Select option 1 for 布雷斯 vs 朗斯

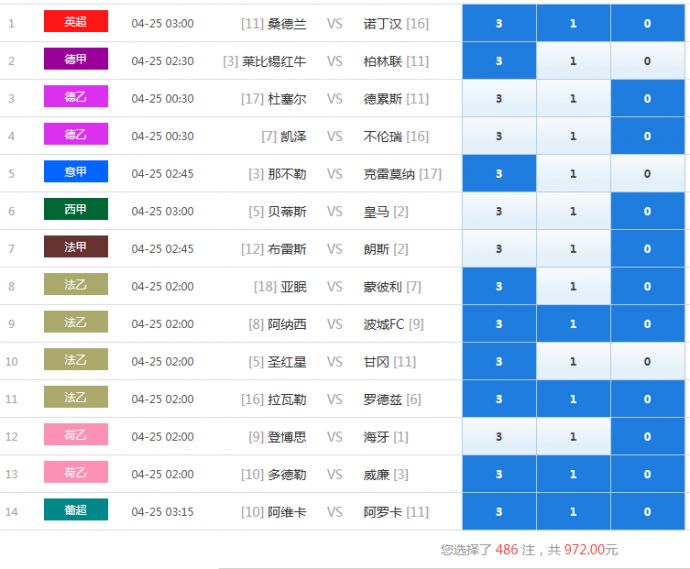(573, 248)
